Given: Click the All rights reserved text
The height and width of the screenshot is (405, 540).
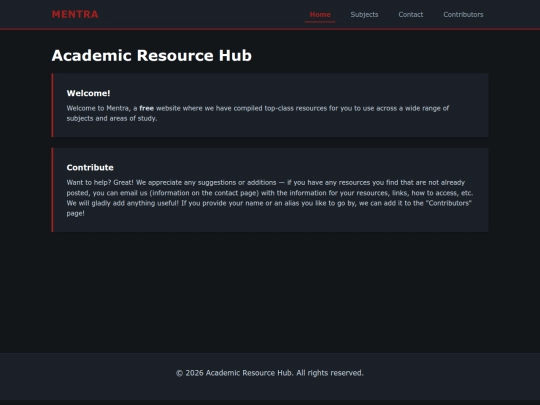Looking at the screenshot, I should point(330,373).
